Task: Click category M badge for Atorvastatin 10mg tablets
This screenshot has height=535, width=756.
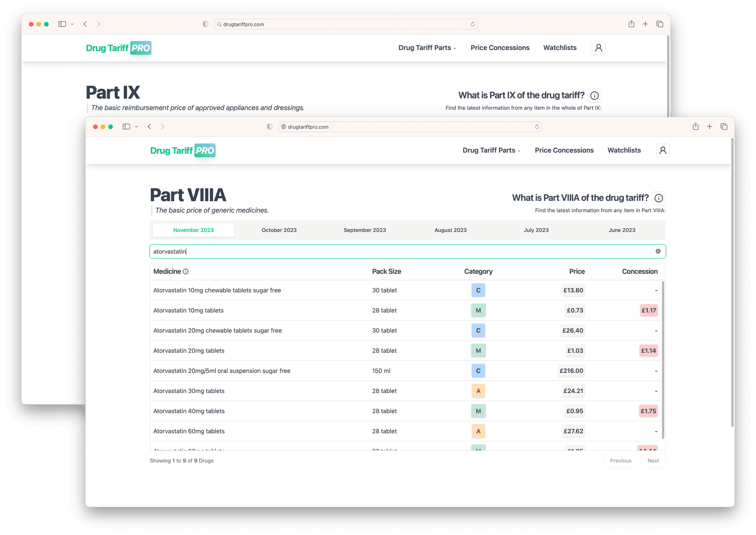Action: tap(478, 311)
